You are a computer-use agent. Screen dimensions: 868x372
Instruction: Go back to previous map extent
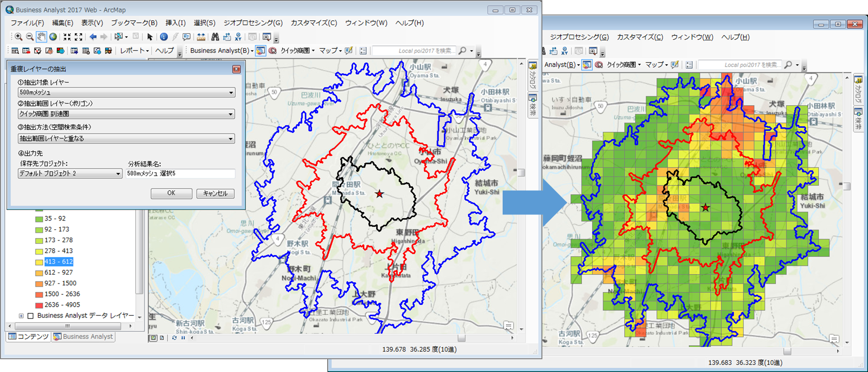tap(93, 37)
